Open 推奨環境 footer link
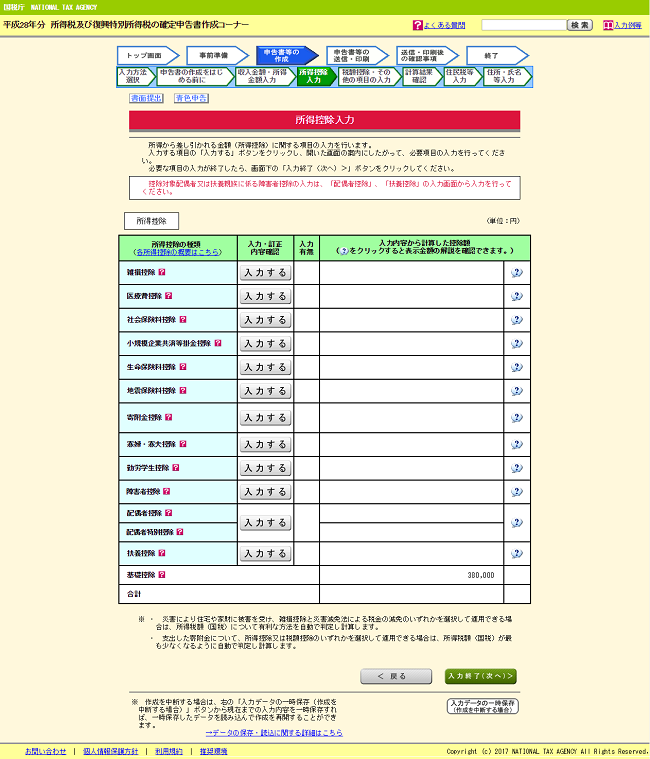 pyautogui.click(x=213, y=751)
